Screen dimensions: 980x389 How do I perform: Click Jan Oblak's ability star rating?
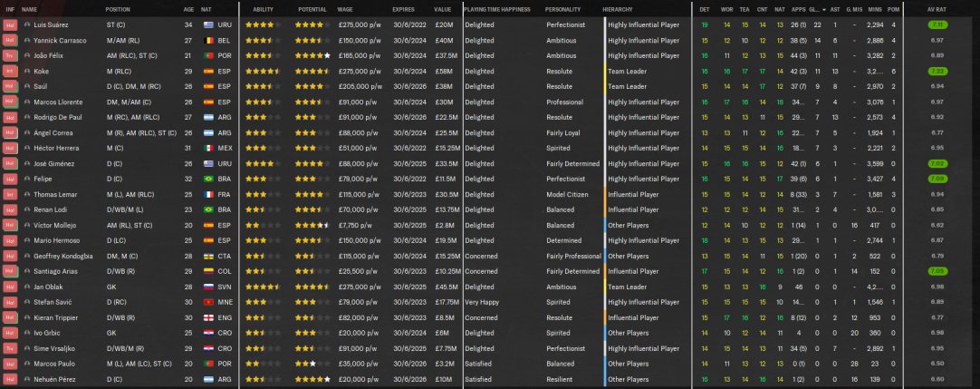(263, 287)
